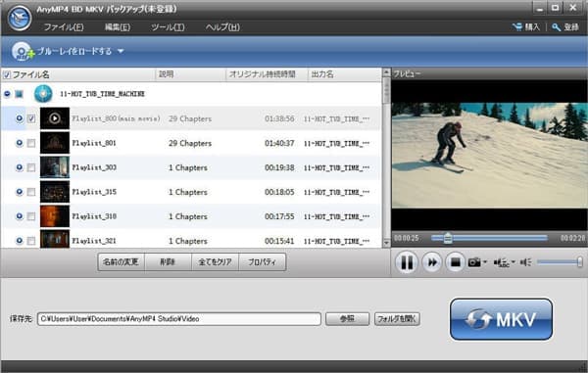Collapse the 11-HOT_TUB_TIME_MACHINE disc tree

(7, 94)
